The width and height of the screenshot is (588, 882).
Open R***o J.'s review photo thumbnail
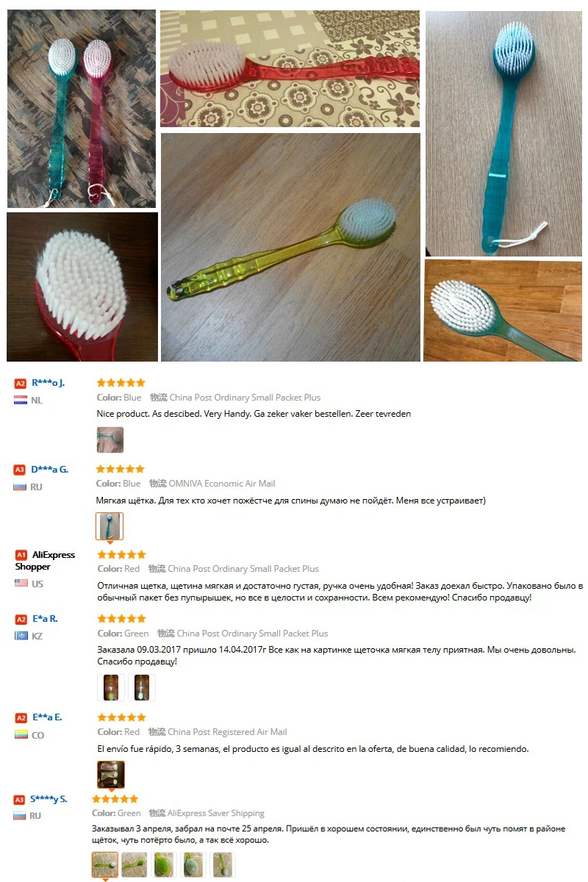coord(110,440)
